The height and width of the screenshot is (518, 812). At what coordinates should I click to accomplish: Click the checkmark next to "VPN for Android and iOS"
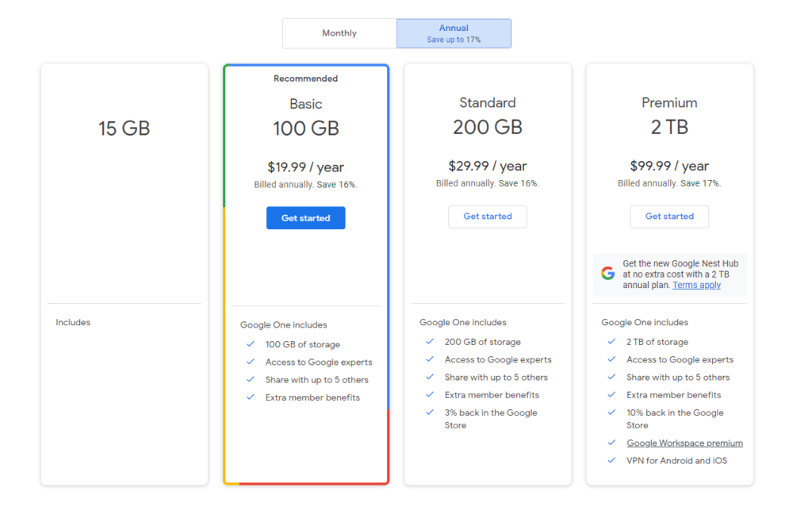coord(611,460)
